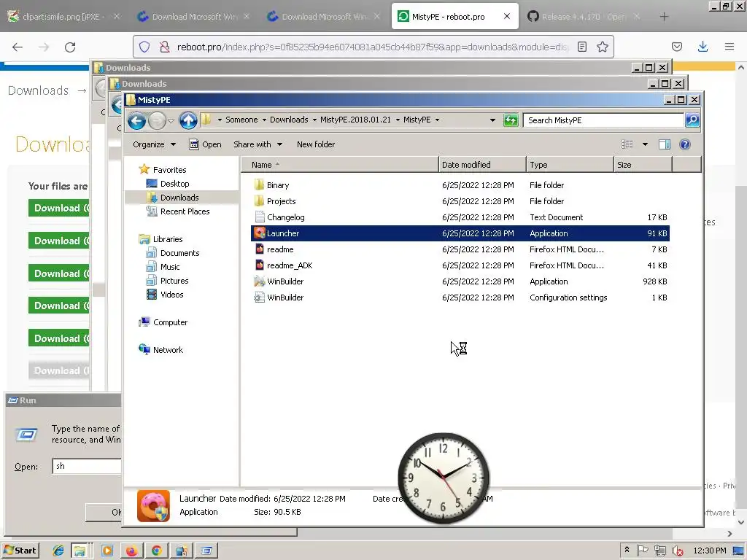Click Someone in address breadcrumb
747x560 pixels.
click(x=241, y=120)
